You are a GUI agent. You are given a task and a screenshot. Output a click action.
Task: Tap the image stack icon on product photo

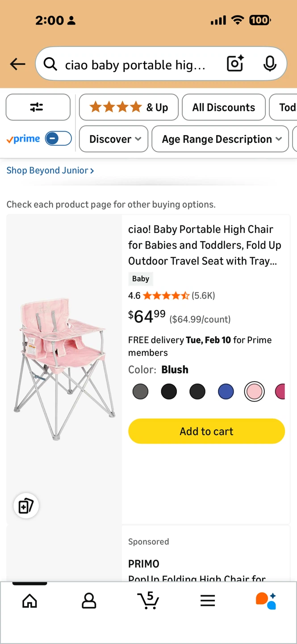click(x=25, y=506)
